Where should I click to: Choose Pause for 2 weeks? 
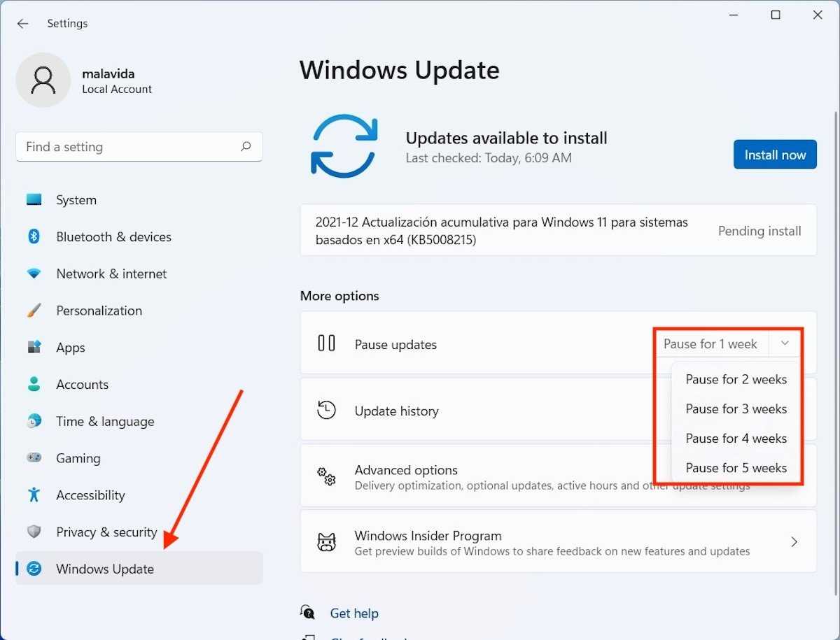pos(736,379)
